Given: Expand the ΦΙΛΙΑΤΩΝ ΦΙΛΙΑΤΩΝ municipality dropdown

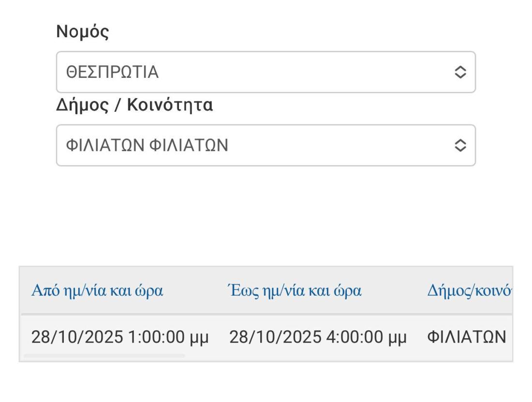Looking at the screenshot, I should [266, 146].
